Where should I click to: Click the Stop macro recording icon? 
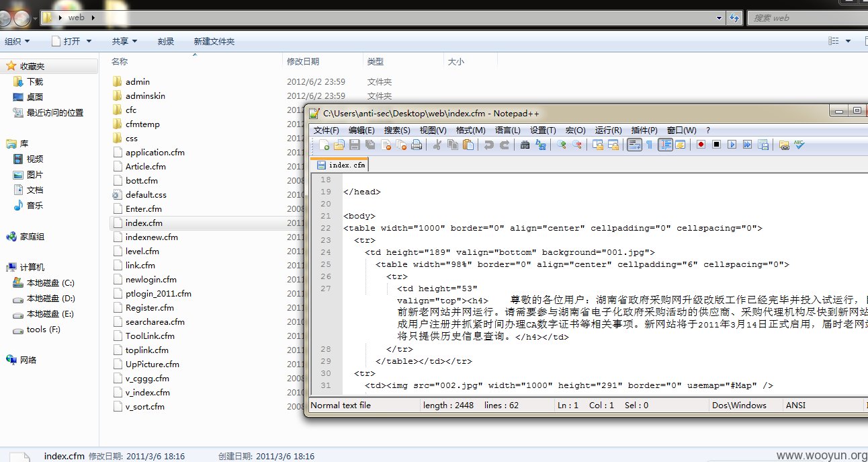click(717, 145)
